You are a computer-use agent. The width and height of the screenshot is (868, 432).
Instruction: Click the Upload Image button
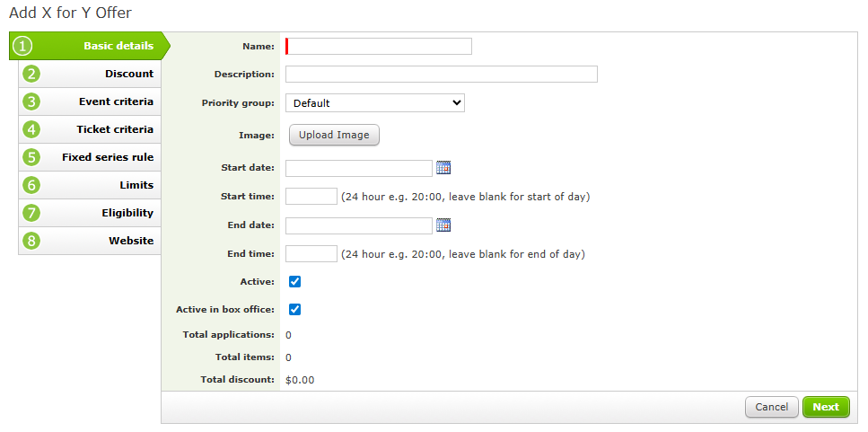click(334, 135)
